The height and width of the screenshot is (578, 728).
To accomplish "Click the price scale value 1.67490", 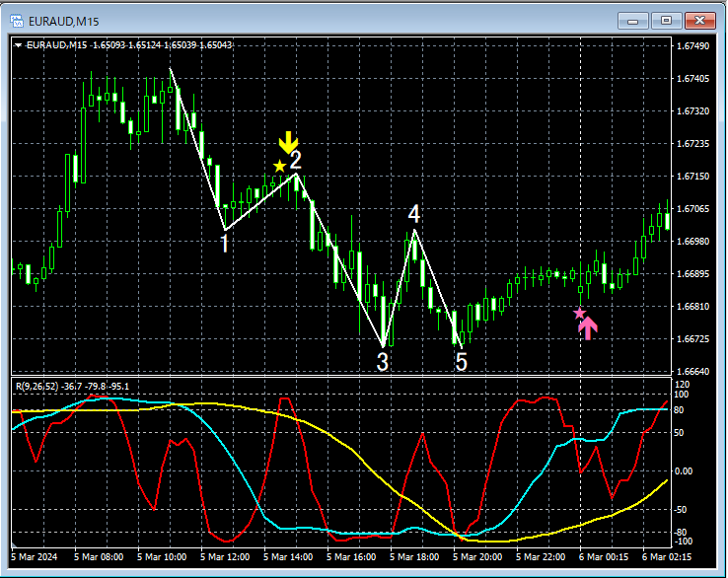I will pyautogui.click(x=693, y=46).
